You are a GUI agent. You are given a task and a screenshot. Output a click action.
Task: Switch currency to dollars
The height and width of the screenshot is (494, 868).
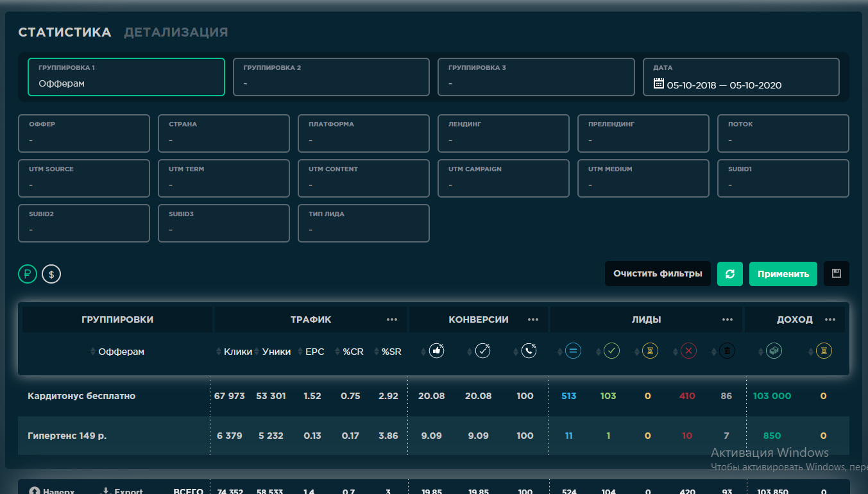(51, 275)
